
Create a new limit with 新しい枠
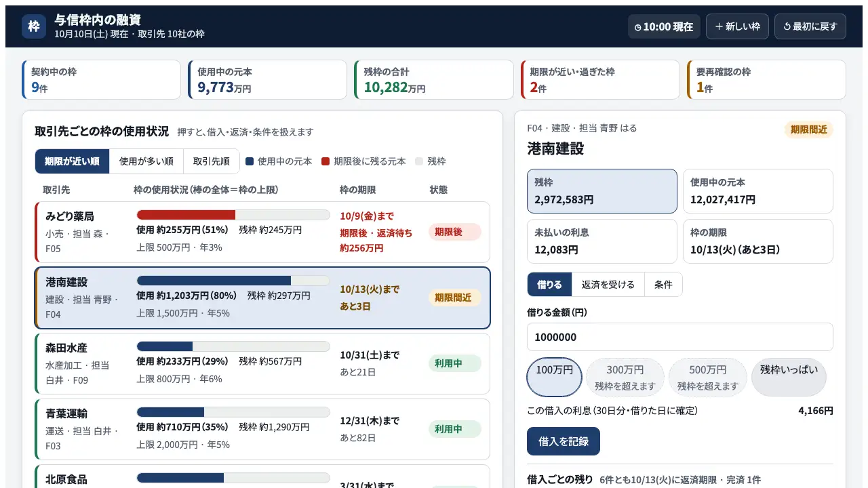(x=737, y=26)
